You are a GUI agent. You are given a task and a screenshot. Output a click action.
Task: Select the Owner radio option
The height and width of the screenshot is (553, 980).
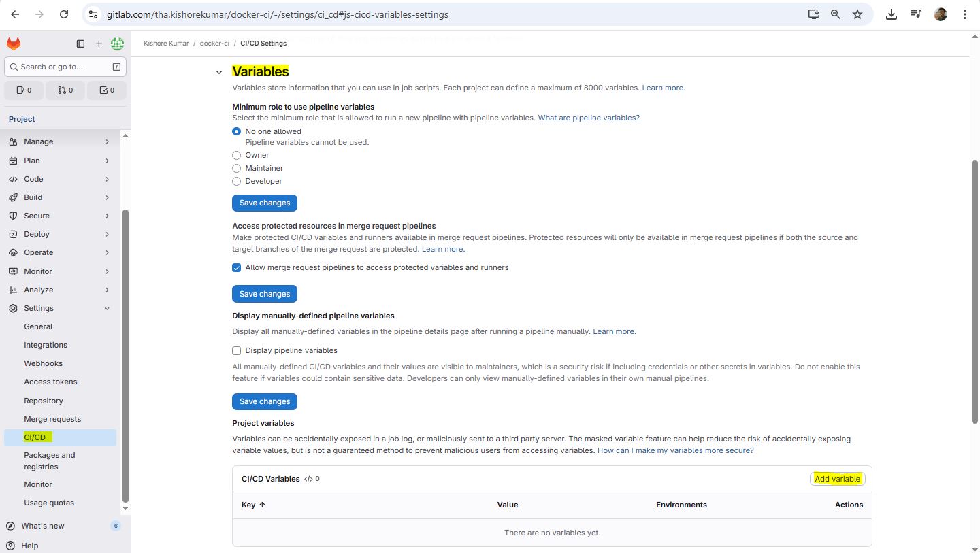237,155
